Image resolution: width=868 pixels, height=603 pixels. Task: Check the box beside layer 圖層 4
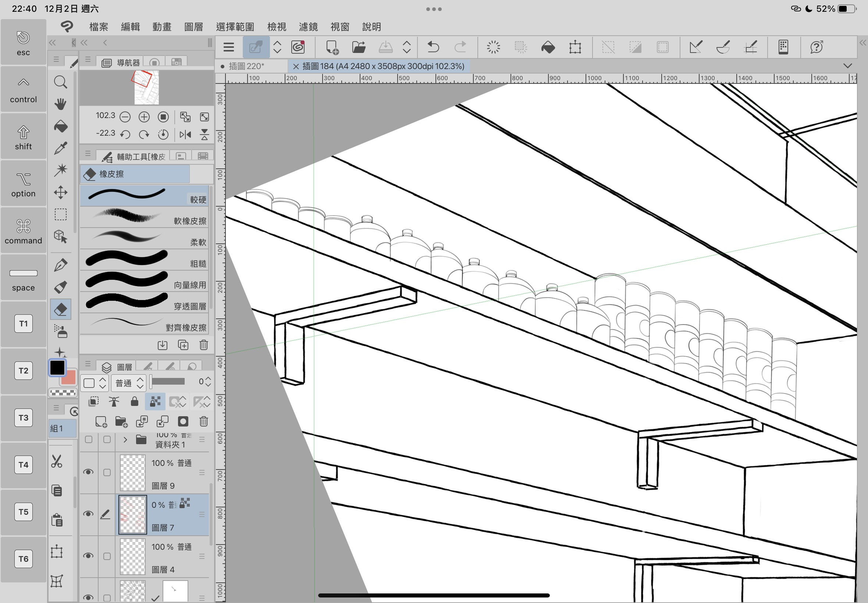click(107, 556)
